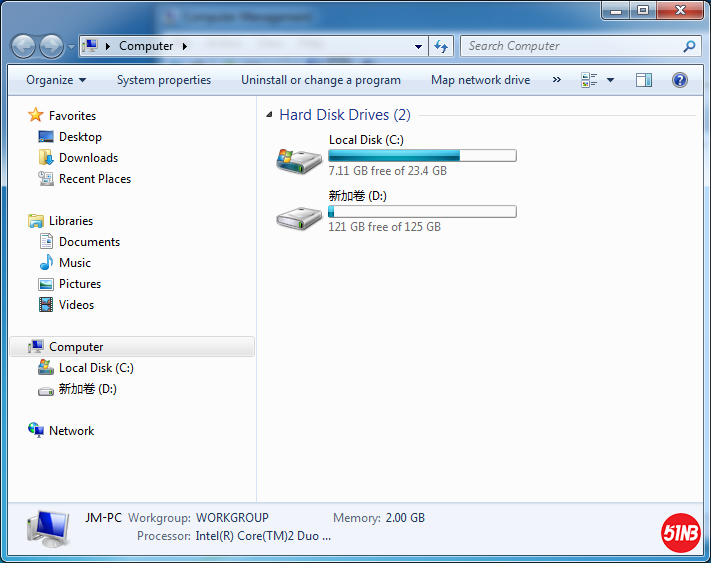The width and height of the screenshot is (711, 563).
Task: Select Computer in navigation pane
Action: point(132,347)
